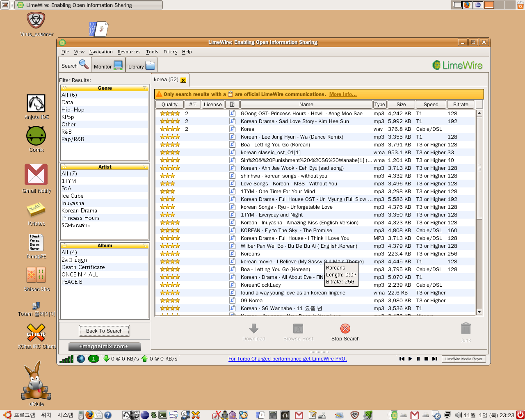525x420 pixels.
Task: Select Hip-Hop in the Genre filter
Action: (104, 110)
